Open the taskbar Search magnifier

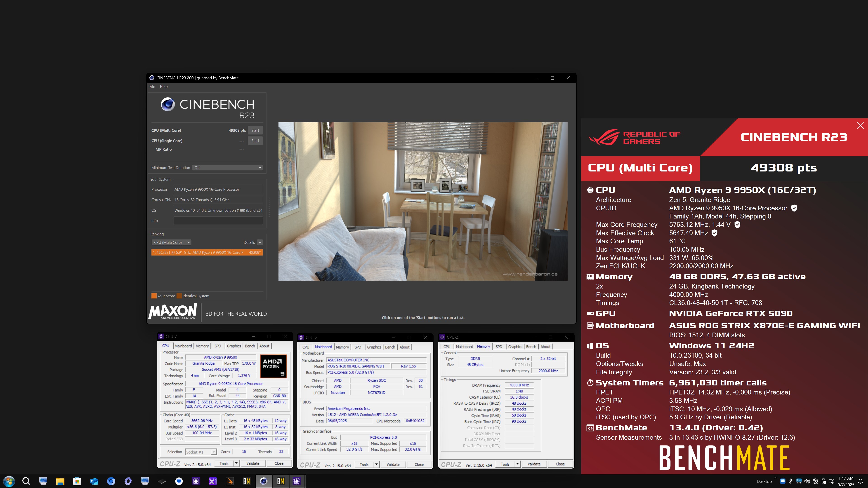[26, 481]
